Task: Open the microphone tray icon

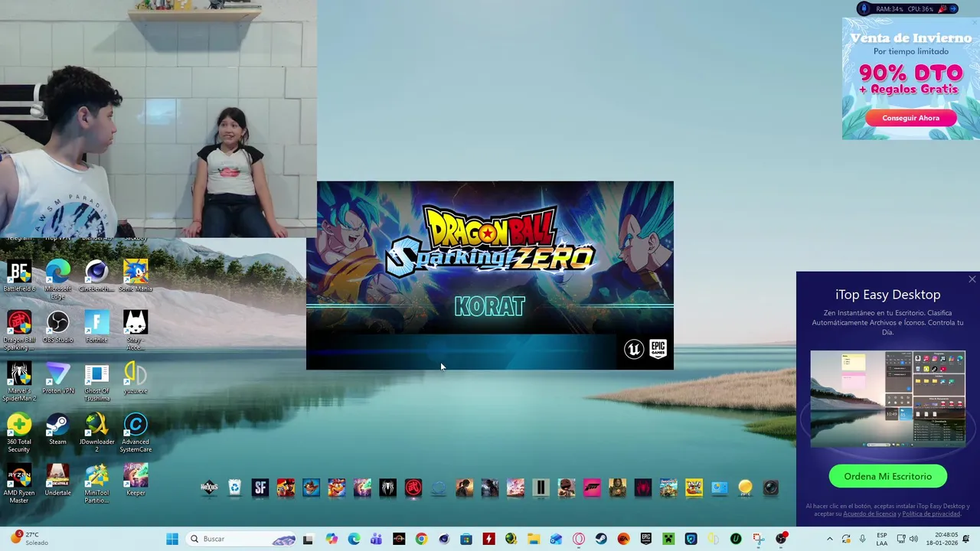Action: click(x=862, y=539)
